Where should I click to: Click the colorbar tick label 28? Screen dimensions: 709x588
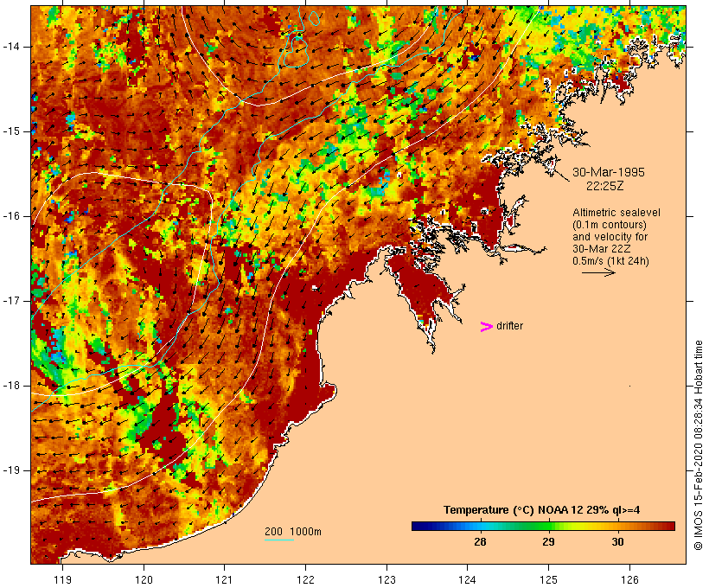pos(480,541)
